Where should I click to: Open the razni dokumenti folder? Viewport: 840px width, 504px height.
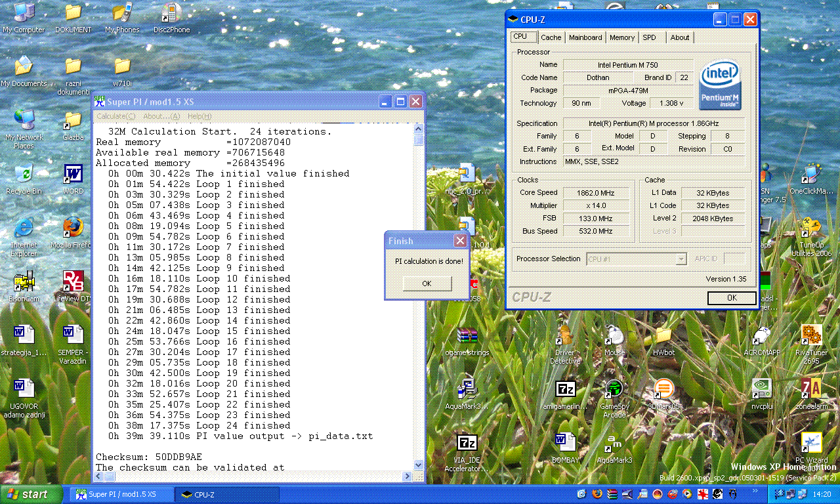pos(73,75)
